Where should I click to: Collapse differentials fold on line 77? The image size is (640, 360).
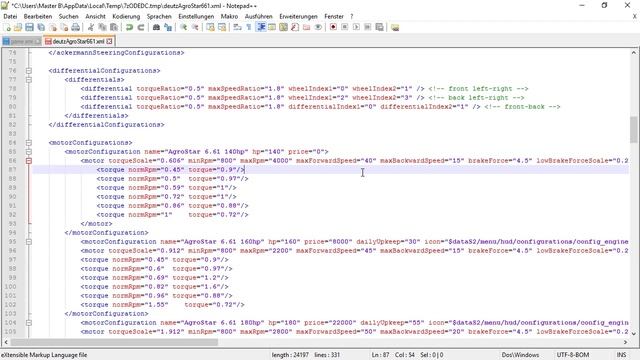(x=29, y=80)
